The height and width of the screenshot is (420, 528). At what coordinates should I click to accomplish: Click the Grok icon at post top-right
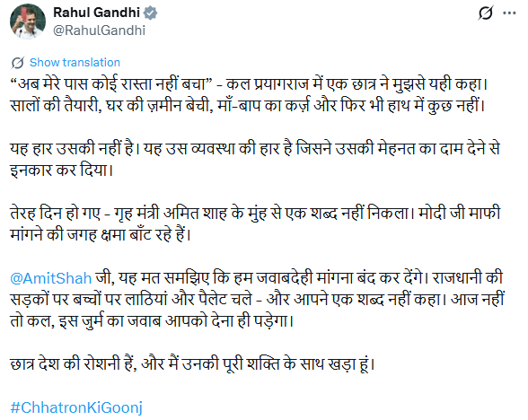[486, 13]
